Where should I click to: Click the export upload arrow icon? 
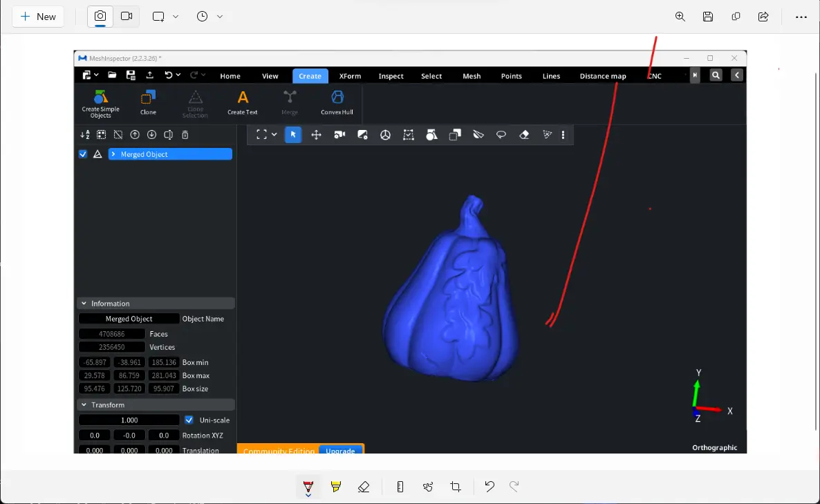click(x=149, y=75)
